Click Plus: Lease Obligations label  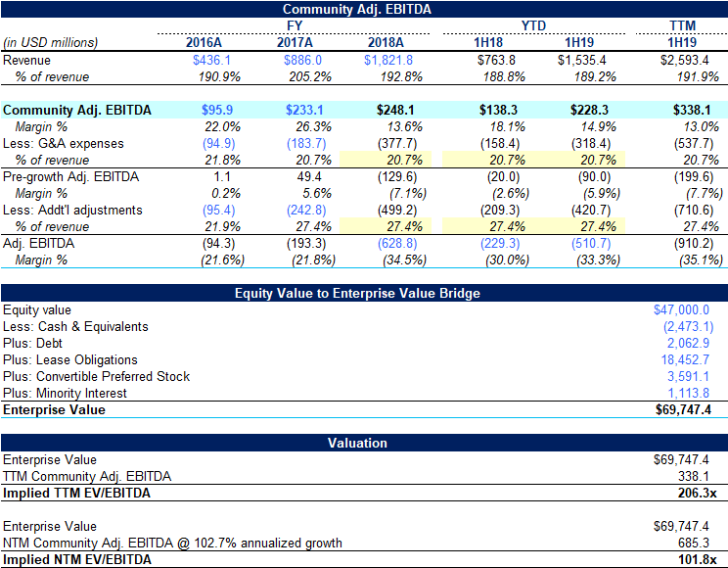(70, 360)
